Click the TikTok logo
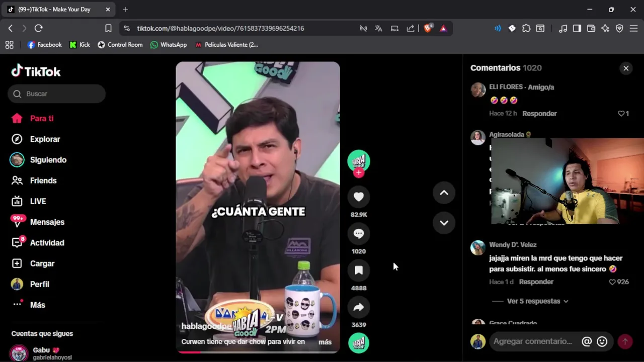 pyautogui.click(x=36, y=71)
